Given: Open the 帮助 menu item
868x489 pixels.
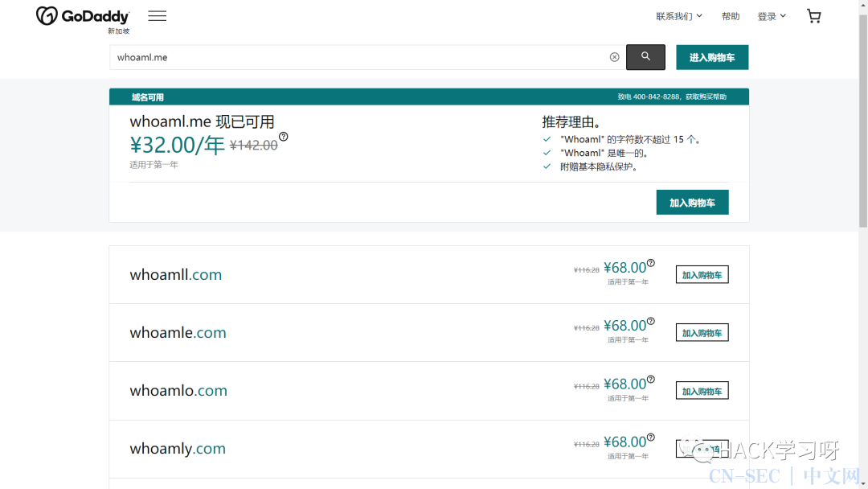Looking at the screenshot, I should 730,16.
